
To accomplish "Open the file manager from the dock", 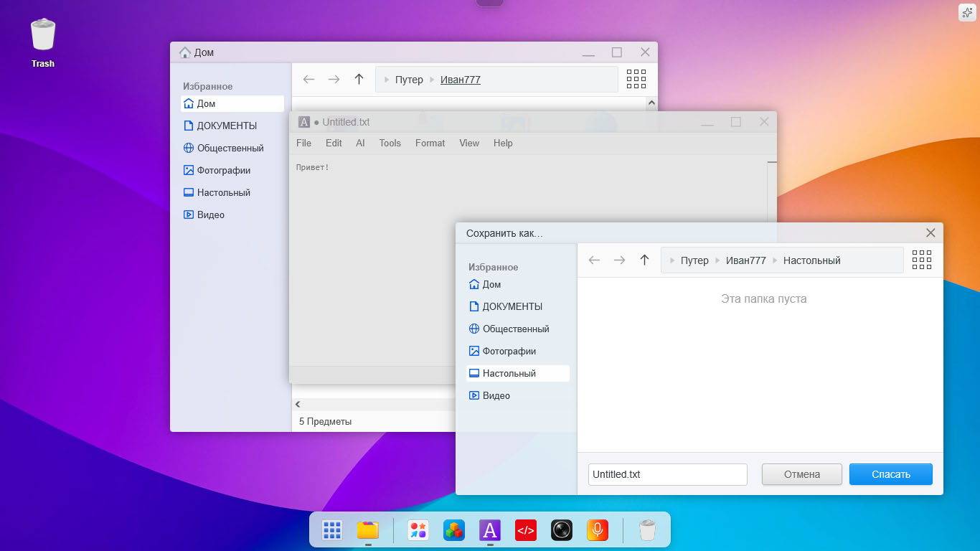I will (367, 530).
